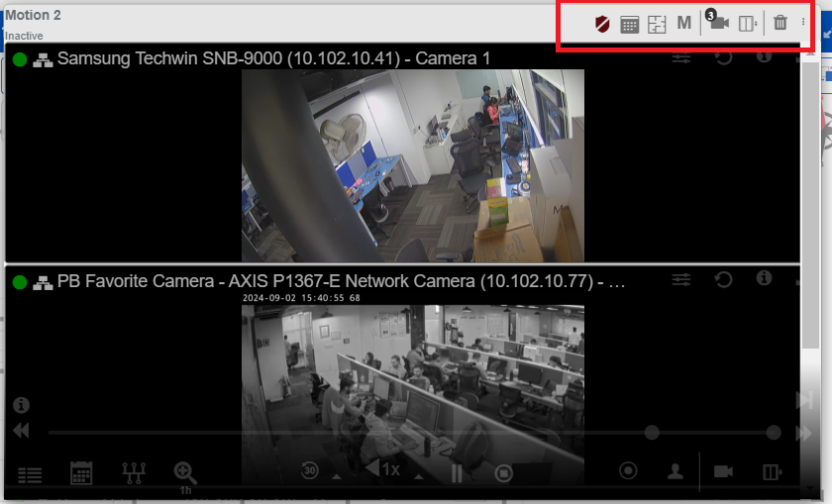Open image settings sliders for Samsung Camera 1
The width and height of the screenshot is (832, 504).
(x=680, y=58)
